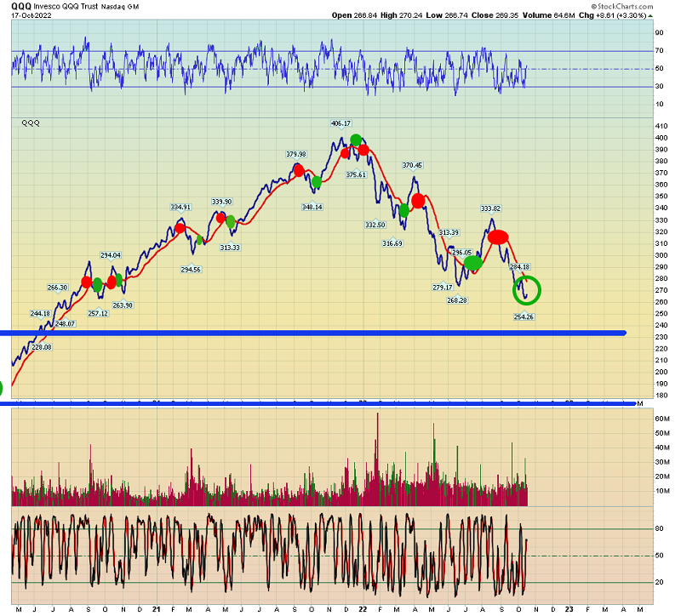The width and height of the screenshot is (681, 616).
Task: Click the 410 tick on the price axis
Action: click(661, 126)
